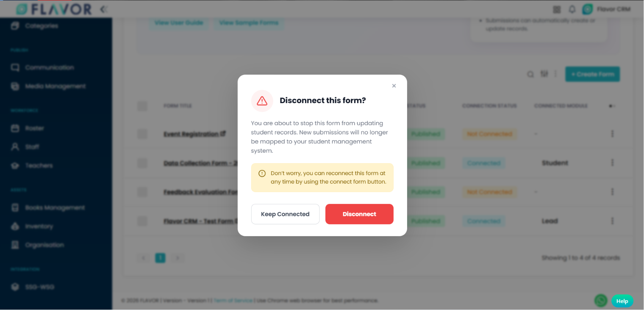Open notifications bell icon
Image resolution: width=644 pixels, height=310 pixels.
coord(572,9)
